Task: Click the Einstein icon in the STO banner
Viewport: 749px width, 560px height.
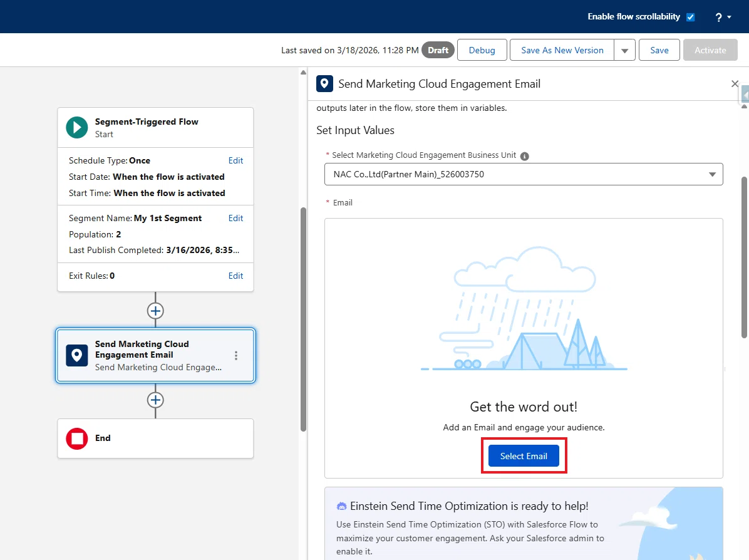Action: coord(341,506)
